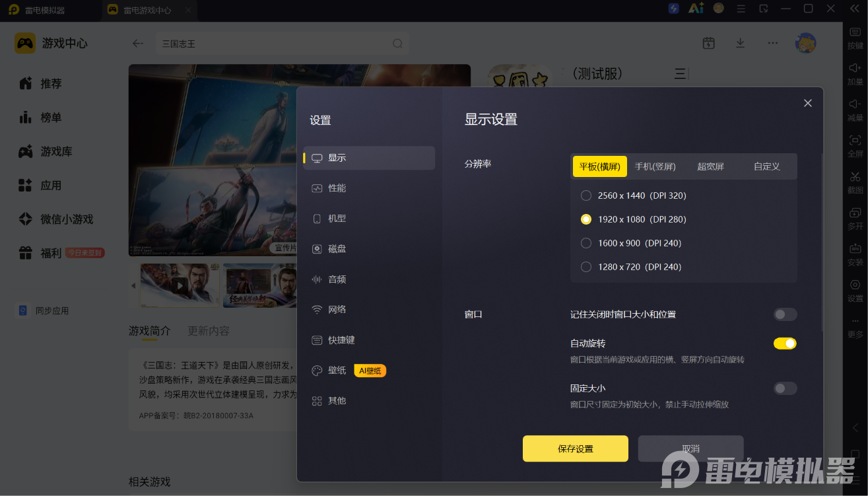Open the calendar lightning icon in Game Center
Screen dimensions: 868x496
tap(709, 43)
